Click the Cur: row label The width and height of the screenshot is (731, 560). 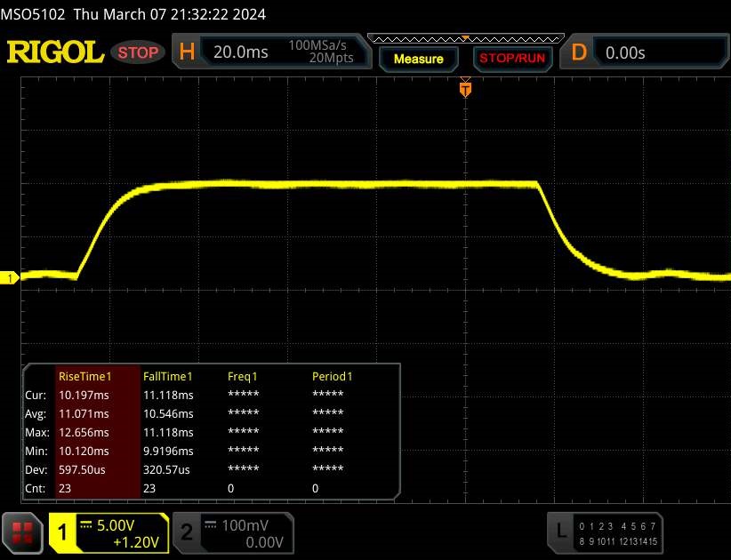tap(36, 395)
